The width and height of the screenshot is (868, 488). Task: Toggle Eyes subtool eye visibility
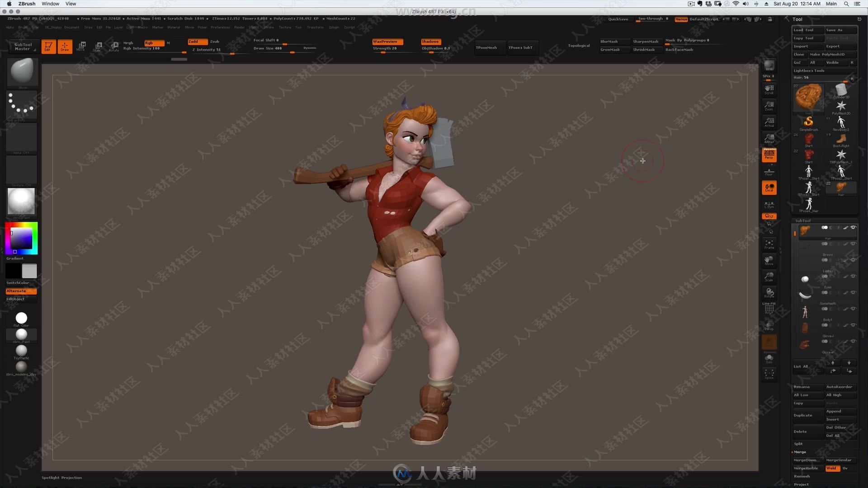coord(853,276)
